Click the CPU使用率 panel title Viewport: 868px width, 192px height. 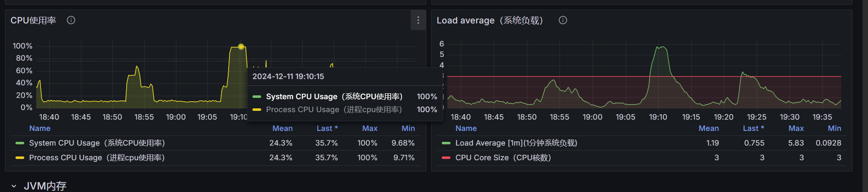[33, 20]
